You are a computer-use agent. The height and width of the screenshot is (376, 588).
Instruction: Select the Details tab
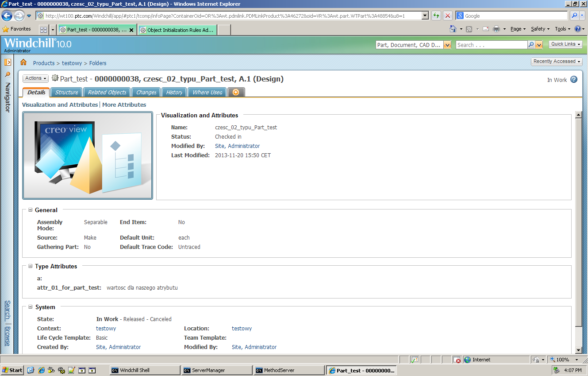pyautogui.click(x=36, y=92)
